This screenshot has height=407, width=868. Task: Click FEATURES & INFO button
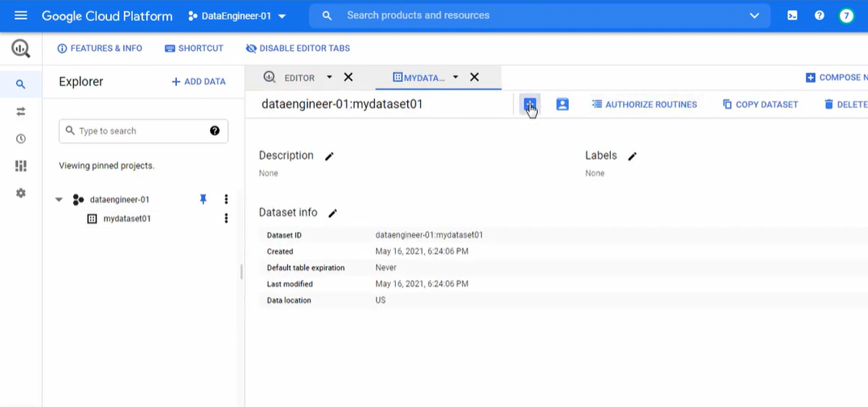click(x=100, y=49)
